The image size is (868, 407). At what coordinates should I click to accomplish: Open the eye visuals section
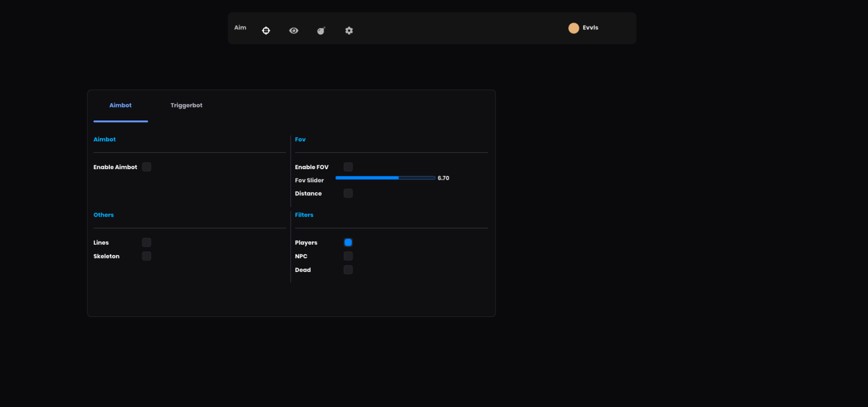294,30
